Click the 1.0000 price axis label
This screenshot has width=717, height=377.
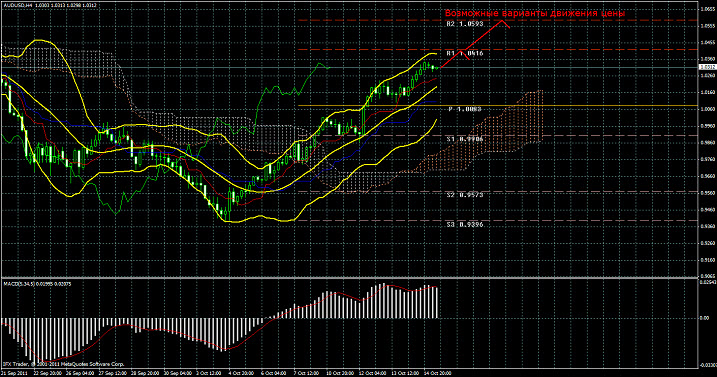707,109
